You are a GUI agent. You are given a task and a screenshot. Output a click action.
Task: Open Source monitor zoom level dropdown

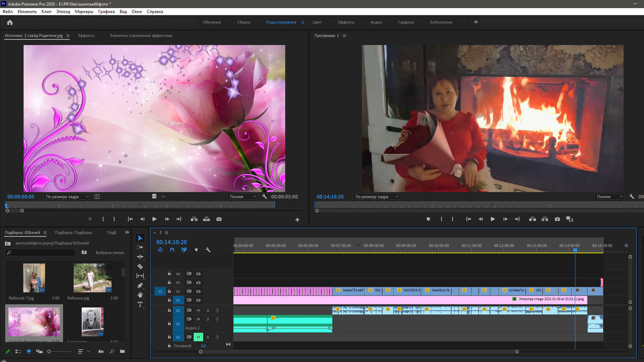tap(67, 196)
